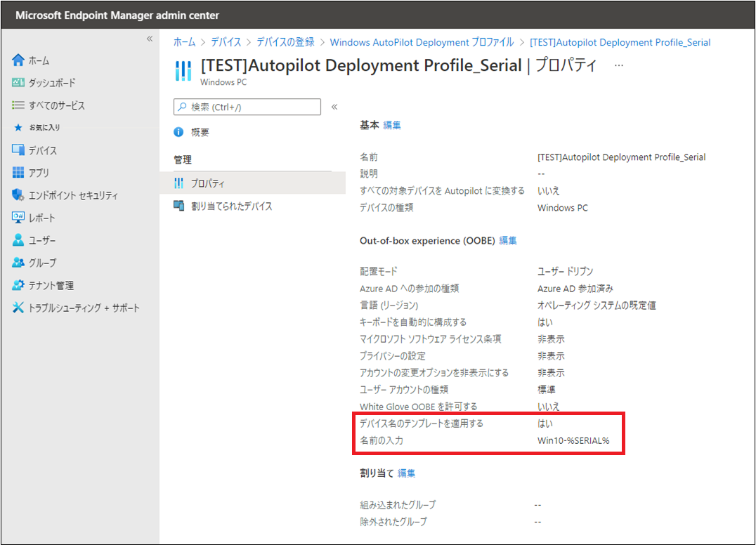
Task: Open the エンドポイント セキュリティ shield icon
Action: [x=18, y=195]
